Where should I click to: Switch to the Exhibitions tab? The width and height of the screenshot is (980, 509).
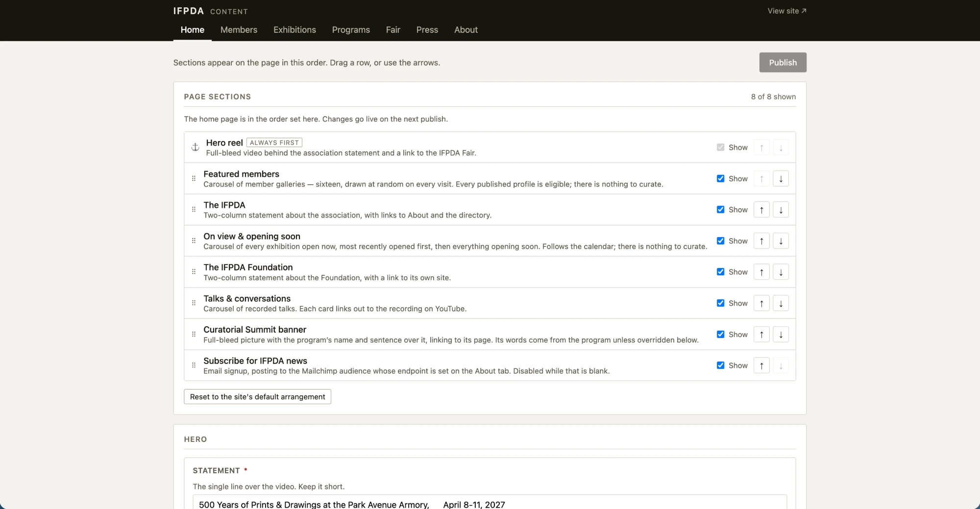(294, 30)
